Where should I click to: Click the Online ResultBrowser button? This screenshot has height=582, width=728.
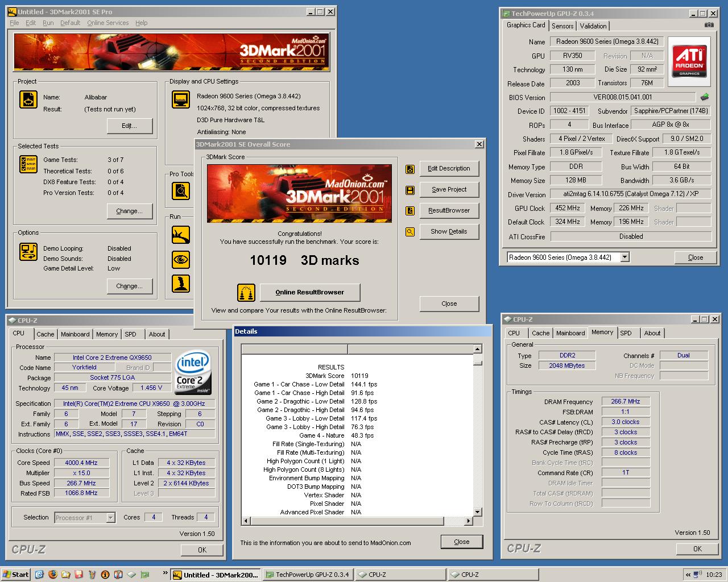click(309, 292)
